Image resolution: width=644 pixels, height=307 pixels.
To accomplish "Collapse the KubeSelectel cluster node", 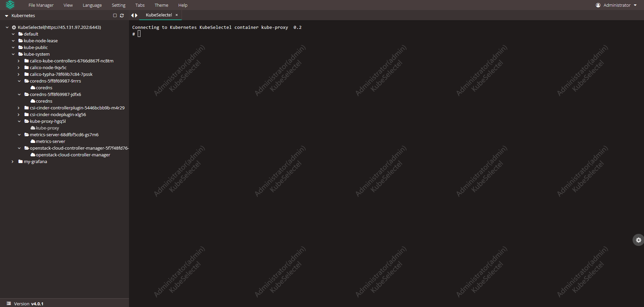I will (7, 28).
